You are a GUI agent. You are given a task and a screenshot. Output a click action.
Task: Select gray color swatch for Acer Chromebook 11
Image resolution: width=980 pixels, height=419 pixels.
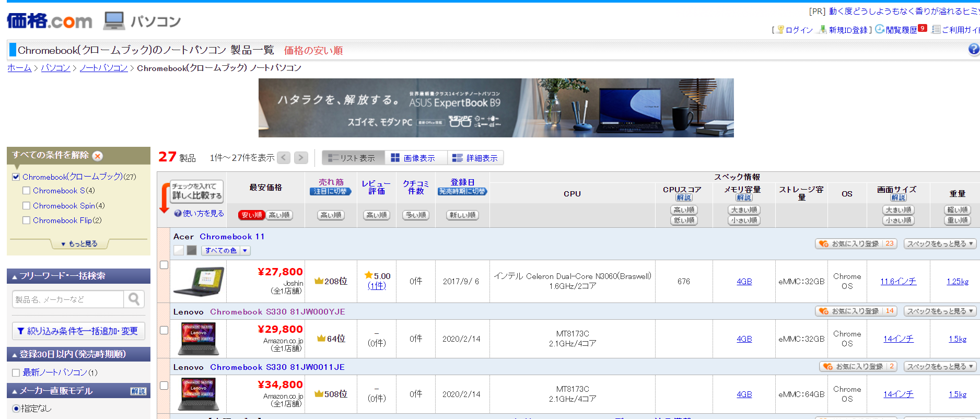(192, 250)
